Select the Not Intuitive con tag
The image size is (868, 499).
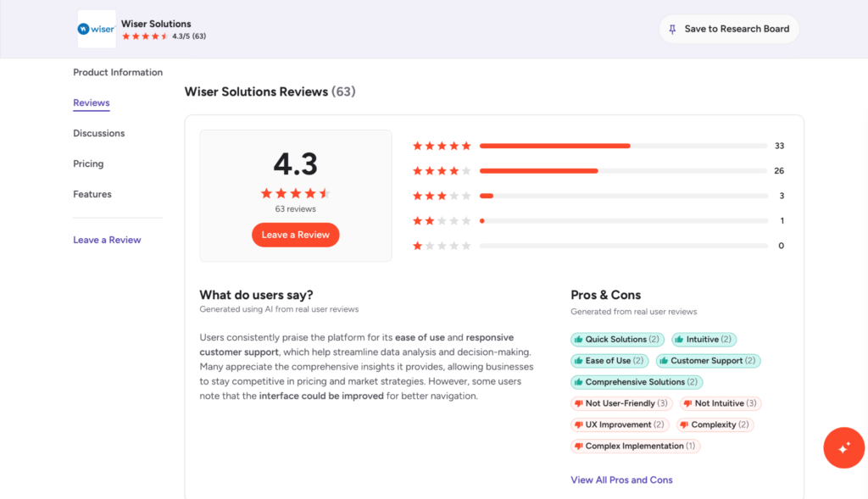click(721, 403)
